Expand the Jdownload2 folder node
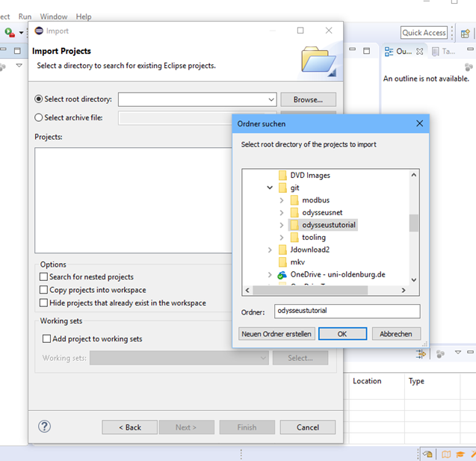Image resolution: width=476 pixels, height=461 pixels. 270,250
